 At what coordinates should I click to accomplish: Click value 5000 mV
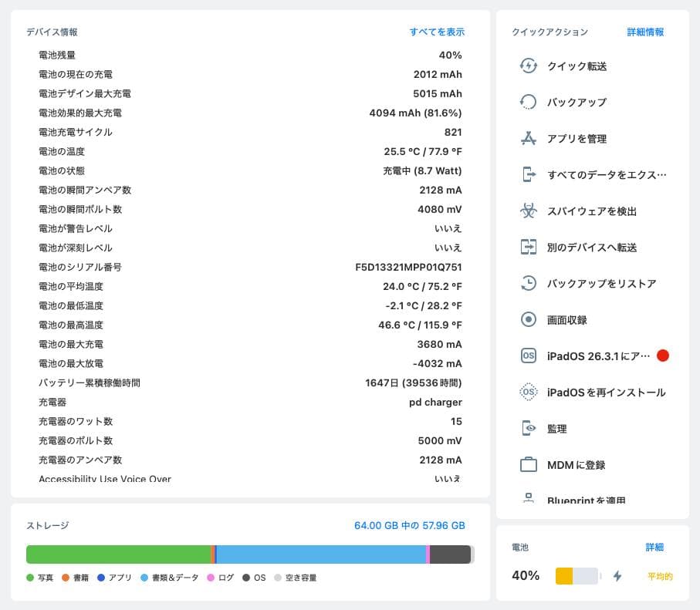pyautogui.click(x=440, y=441)
